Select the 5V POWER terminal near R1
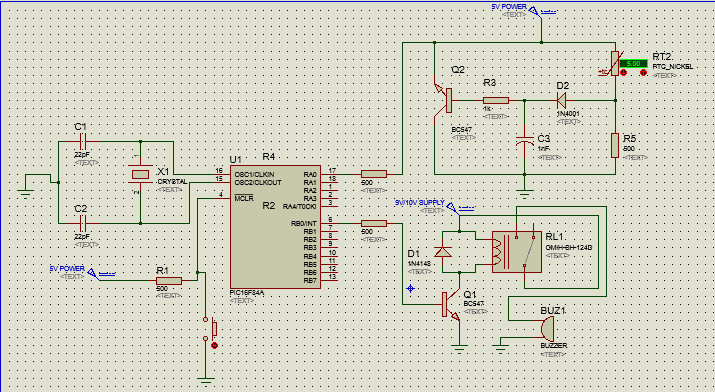715x392 pixels. pos(93,273)
